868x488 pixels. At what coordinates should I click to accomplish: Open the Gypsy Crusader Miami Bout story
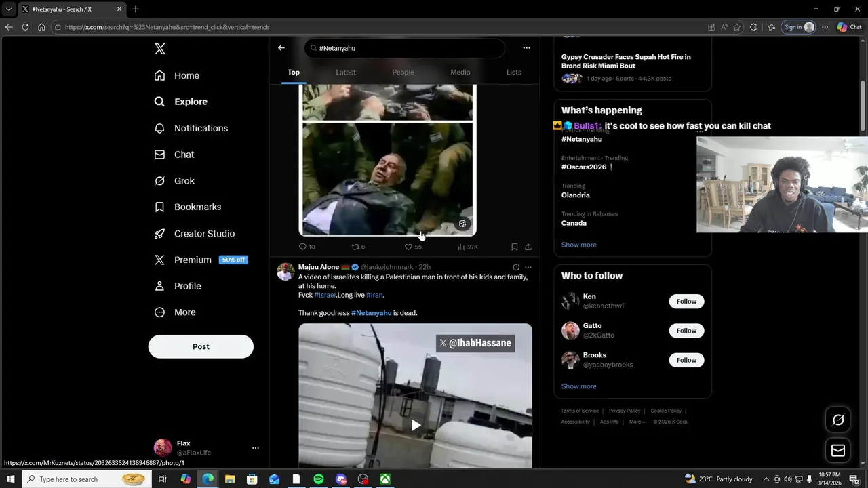pos(626,62)
